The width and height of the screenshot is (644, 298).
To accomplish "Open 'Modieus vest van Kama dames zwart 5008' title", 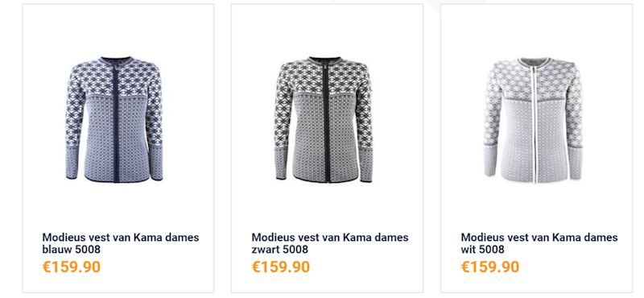I will (x=330, y=243).
